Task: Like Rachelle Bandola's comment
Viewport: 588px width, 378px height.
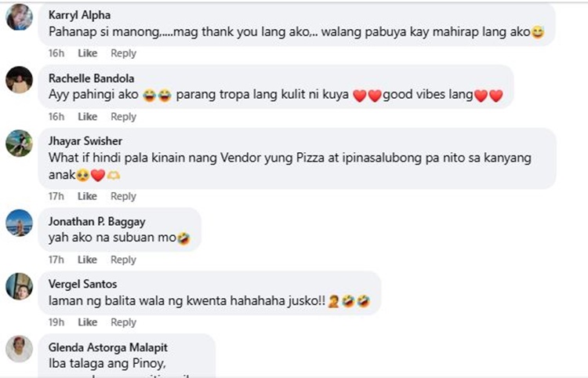Action: tap(87, 117)
